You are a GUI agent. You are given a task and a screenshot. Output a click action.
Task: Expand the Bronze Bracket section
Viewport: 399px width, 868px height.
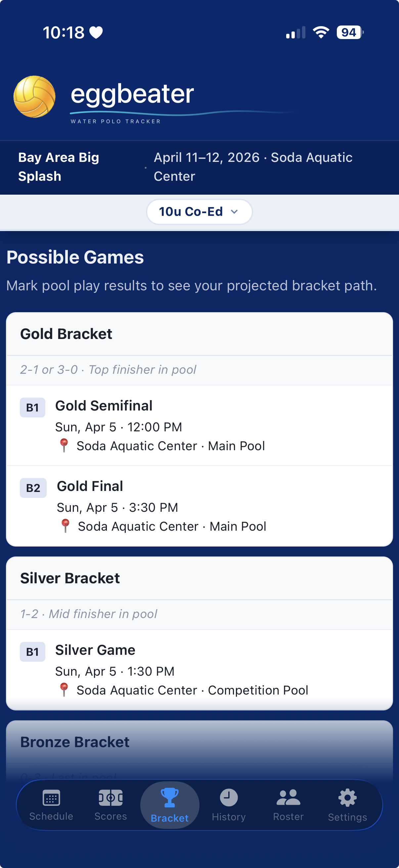pos(75,742)
